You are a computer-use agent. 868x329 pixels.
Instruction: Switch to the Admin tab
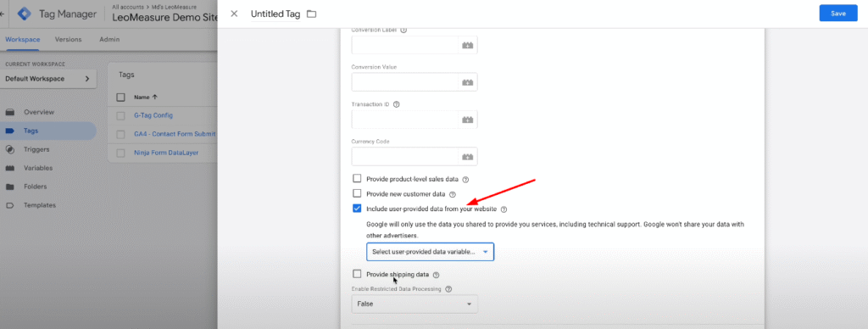pos(109,39)
